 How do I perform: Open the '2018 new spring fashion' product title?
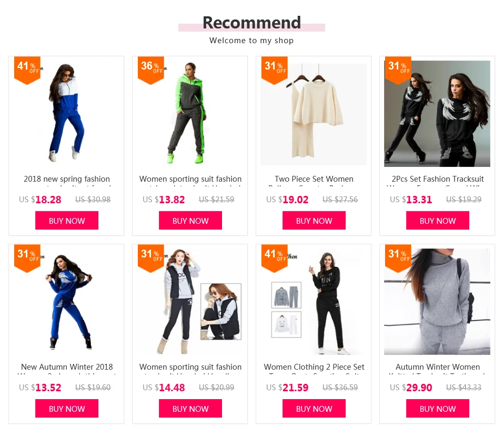(67, 179)
